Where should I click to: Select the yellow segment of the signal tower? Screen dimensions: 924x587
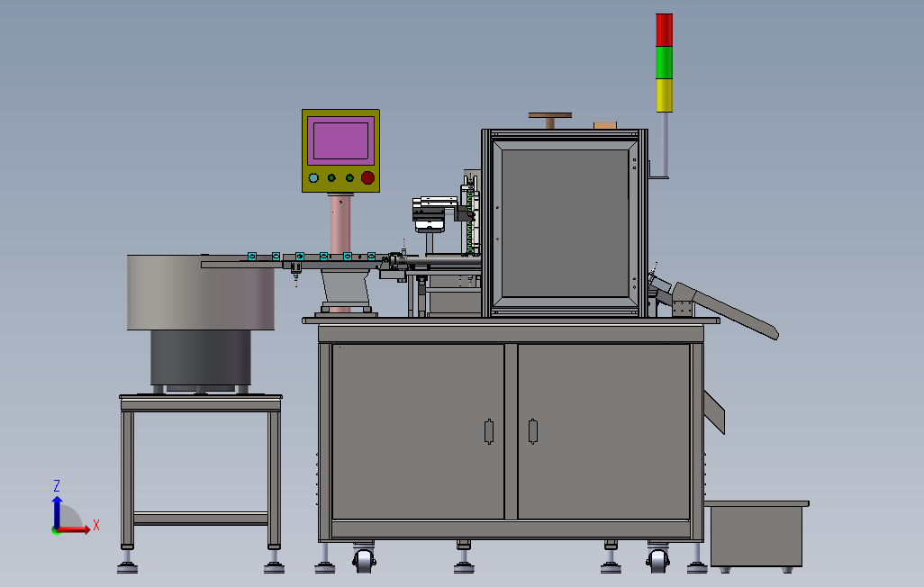coord(664,95)
